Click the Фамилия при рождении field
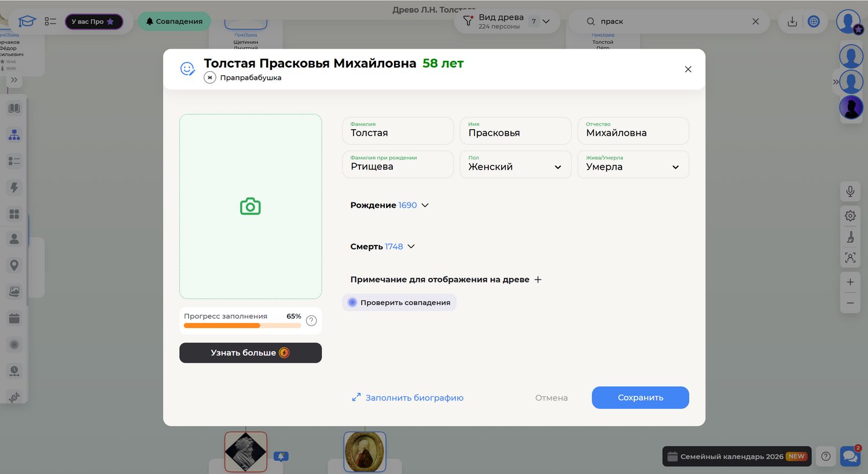Image resolution: width=868 pixels, height=474 pixels. tap(398, 165)
